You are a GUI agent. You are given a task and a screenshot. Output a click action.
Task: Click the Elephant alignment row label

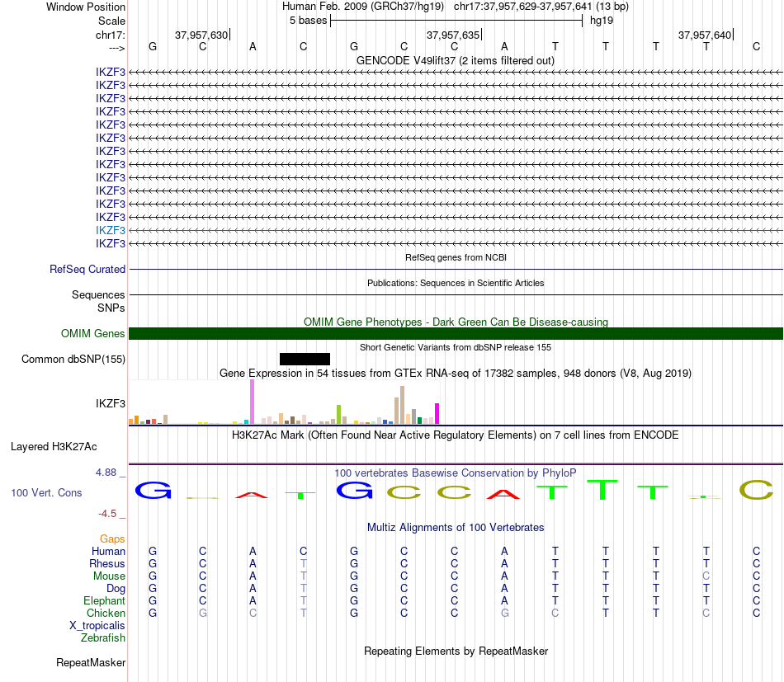[105, 600]
